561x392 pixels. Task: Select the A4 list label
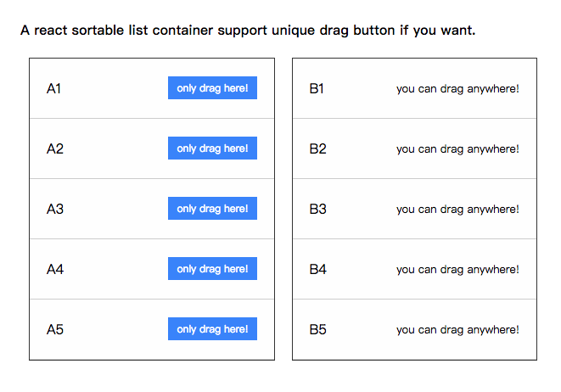(x=54, y=269)
